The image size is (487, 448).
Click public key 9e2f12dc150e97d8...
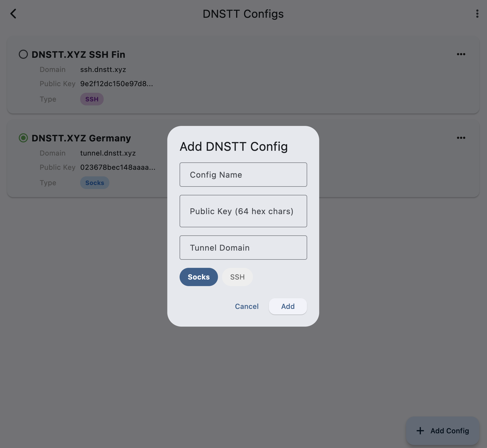(x=116, y=84)
